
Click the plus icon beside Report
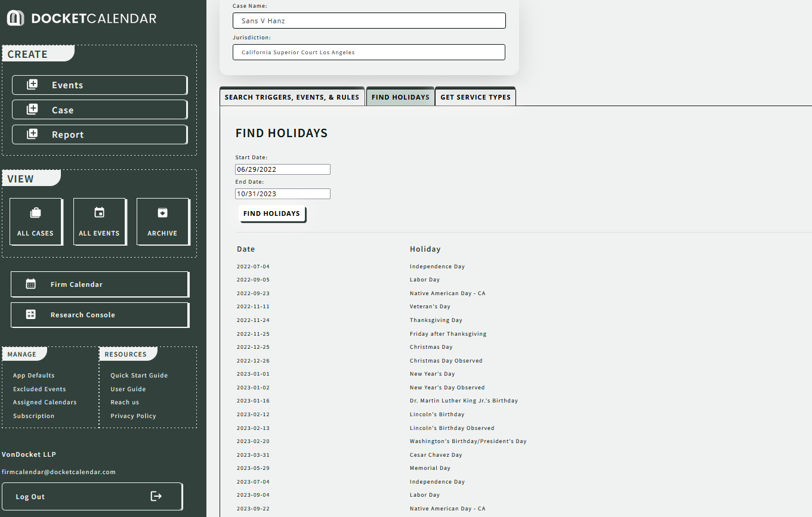point(32,134)
